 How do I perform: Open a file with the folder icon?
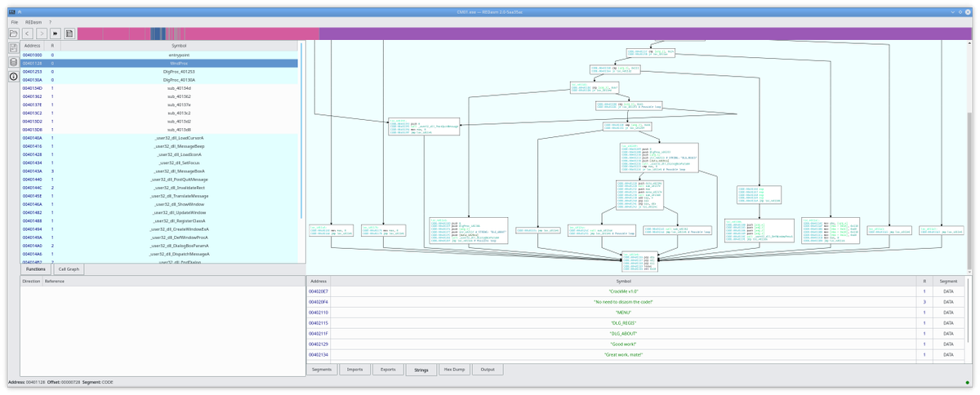coord(13,33)
